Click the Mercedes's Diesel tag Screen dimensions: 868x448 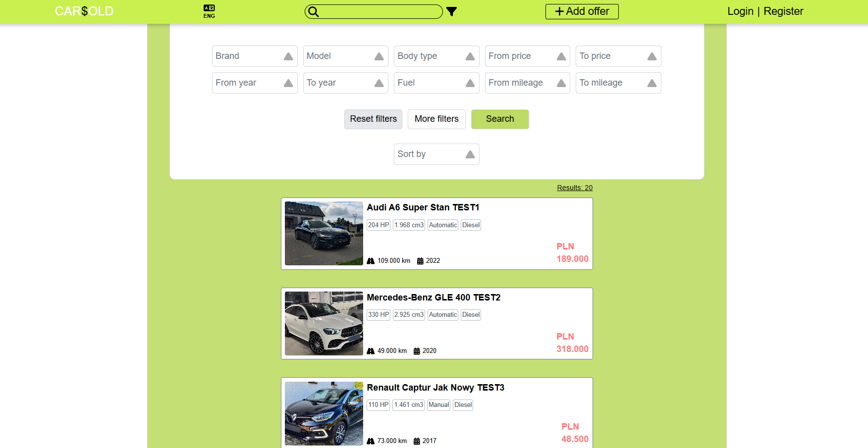coord(471,315)
